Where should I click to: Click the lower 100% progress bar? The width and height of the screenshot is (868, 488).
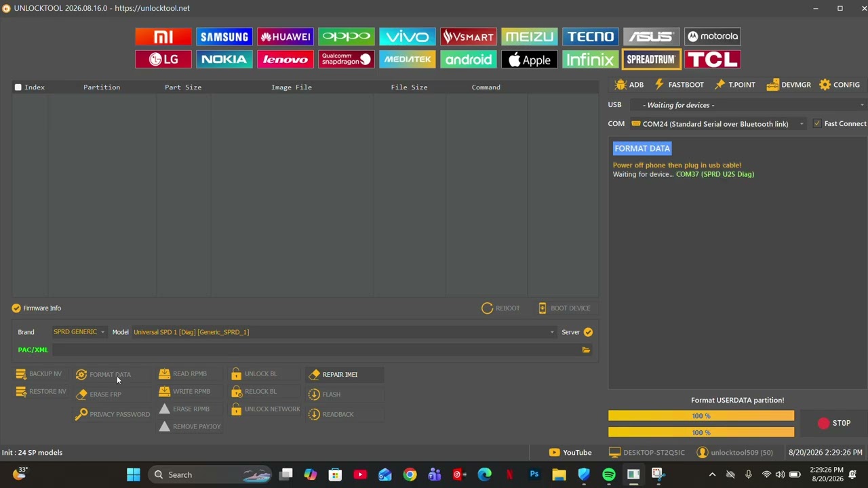701,432
